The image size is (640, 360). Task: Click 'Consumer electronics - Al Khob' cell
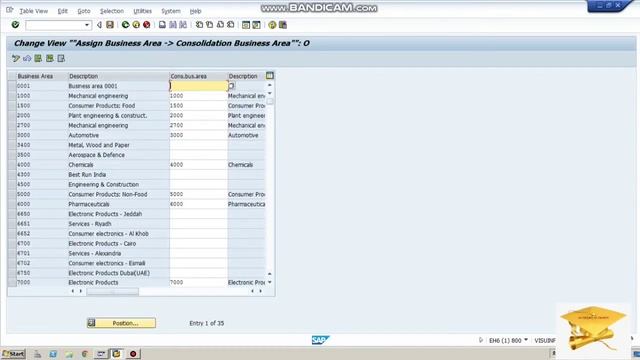[118, 233]
